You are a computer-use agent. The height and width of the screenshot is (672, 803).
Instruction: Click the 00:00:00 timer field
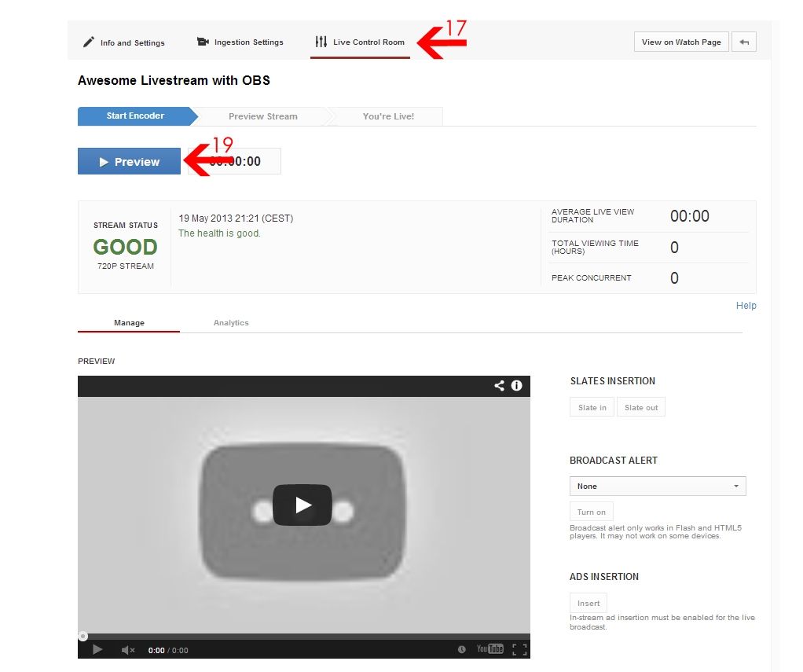click(235, 161)
